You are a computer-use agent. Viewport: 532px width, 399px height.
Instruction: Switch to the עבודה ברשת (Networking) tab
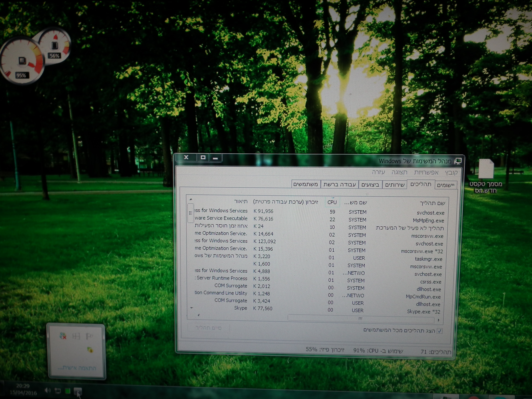[340, 184]
